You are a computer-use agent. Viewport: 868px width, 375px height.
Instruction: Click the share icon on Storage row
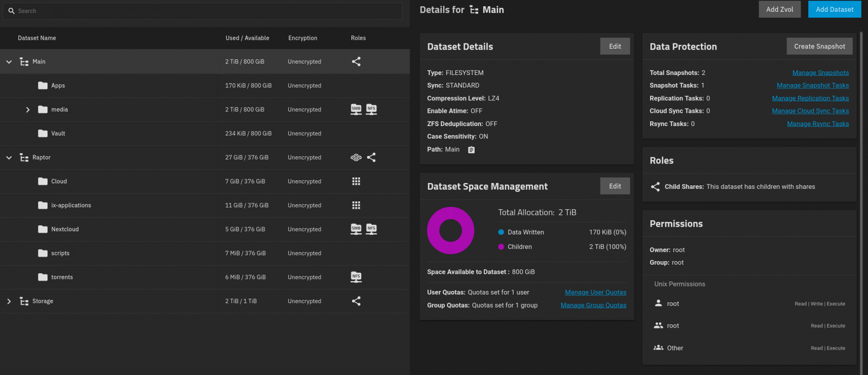356,301
